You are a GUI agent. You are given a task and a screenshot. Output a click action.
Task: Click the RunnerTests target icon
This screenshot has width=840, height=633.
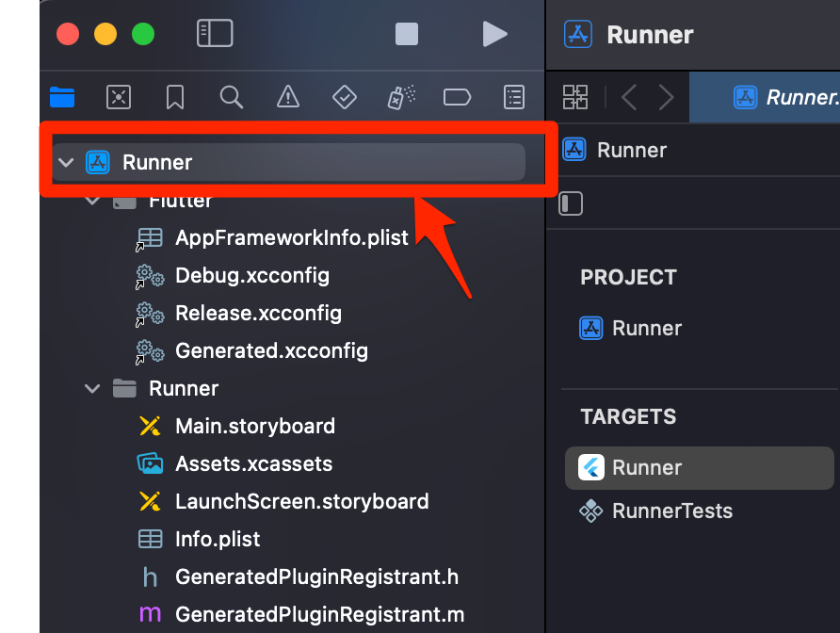(x=590, y=511)
